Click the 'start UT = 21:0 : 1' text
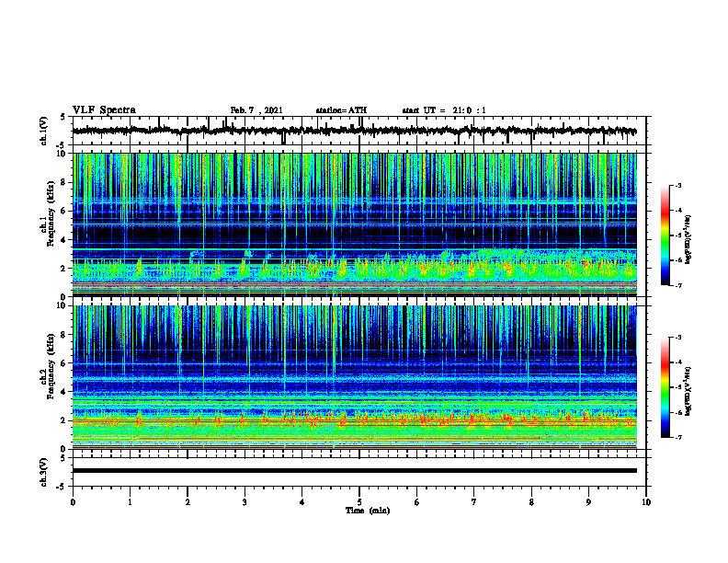 [x=444, y=110]
